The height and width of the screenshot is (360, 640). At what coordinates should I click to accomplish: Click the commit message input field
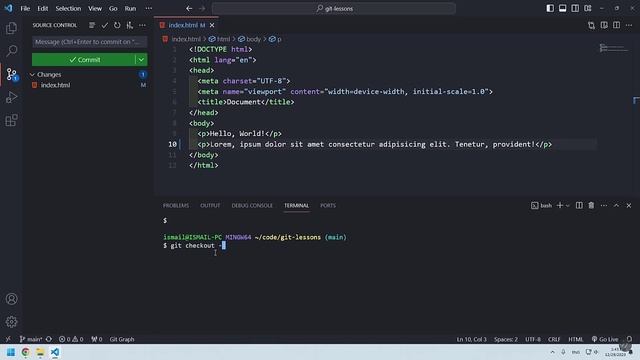[x=89, y=42]
